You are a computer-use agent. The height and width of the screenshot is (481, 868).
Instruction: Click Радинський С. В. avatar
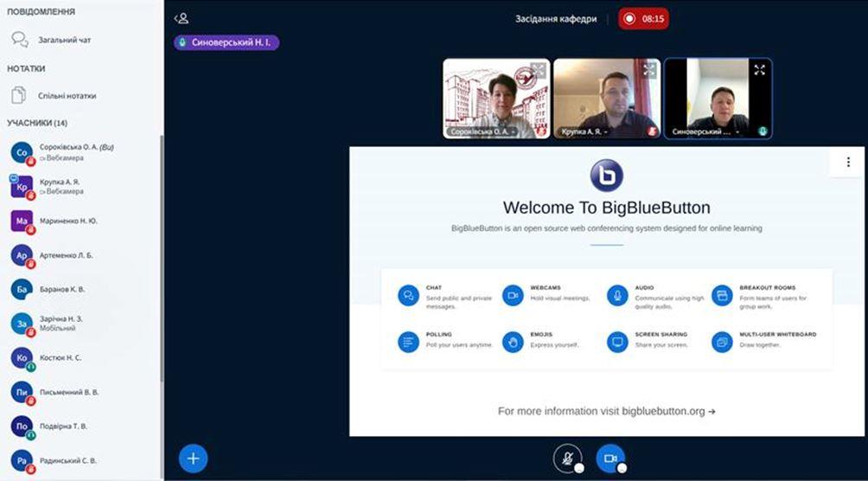[22, 460]
